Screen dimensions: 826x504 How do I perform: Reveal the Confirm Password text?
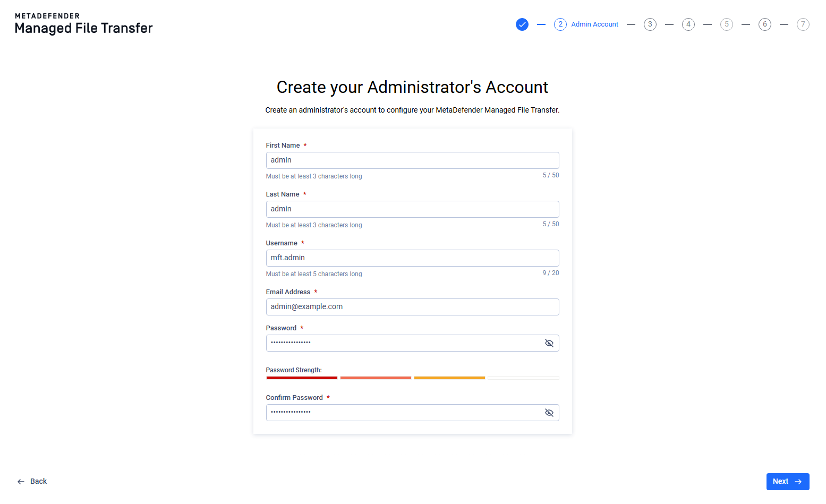point(549,413)
